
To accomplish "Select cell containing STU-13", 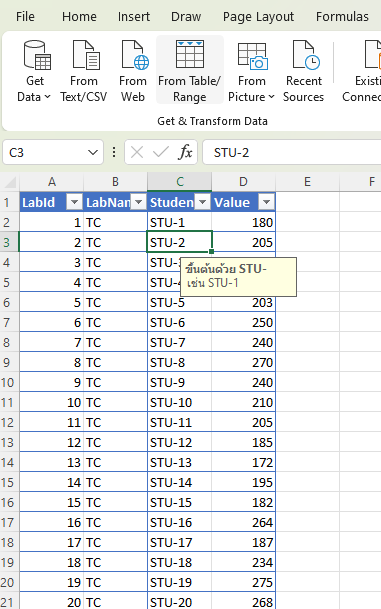I will click(179, 463).
